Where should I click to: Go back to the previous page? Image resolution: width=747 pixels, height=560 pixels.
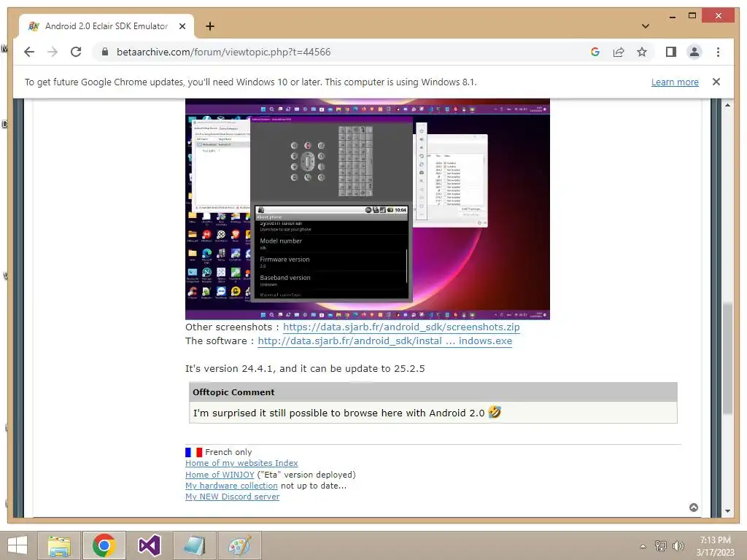[29, 52]
